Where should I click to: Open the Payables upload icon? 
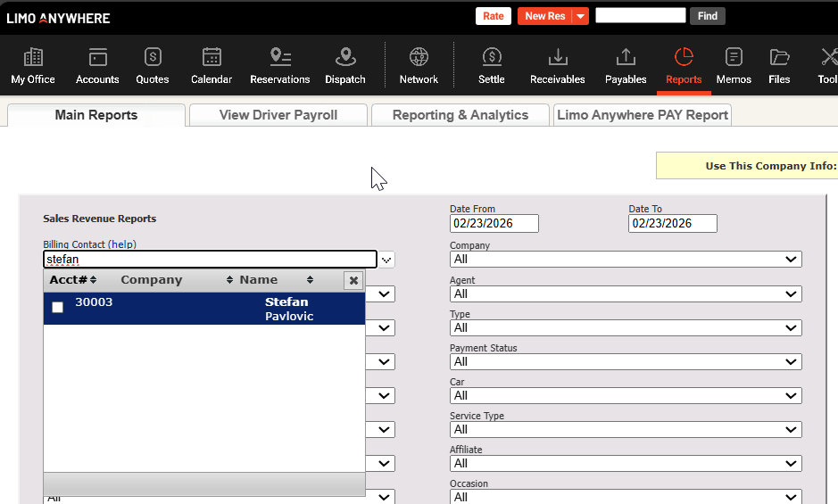coord(626,59)
